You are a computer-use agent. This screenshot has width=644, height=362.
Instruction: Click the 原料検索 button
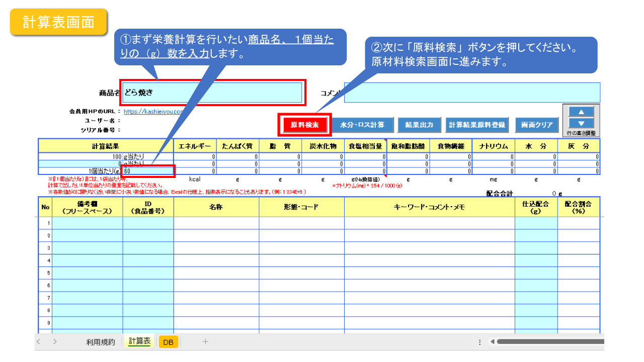[x=304, y=125]
